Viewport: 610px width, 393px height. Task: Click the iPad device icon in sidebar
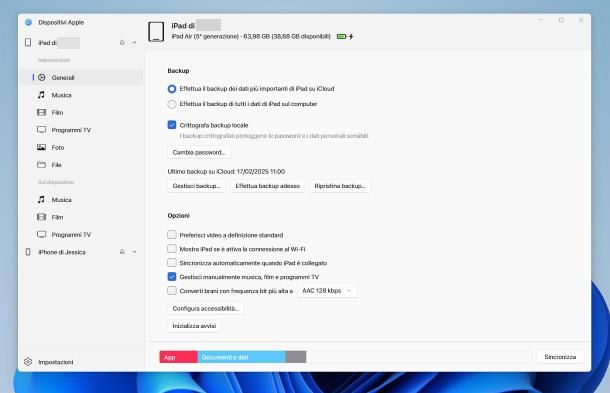[28, 42]
